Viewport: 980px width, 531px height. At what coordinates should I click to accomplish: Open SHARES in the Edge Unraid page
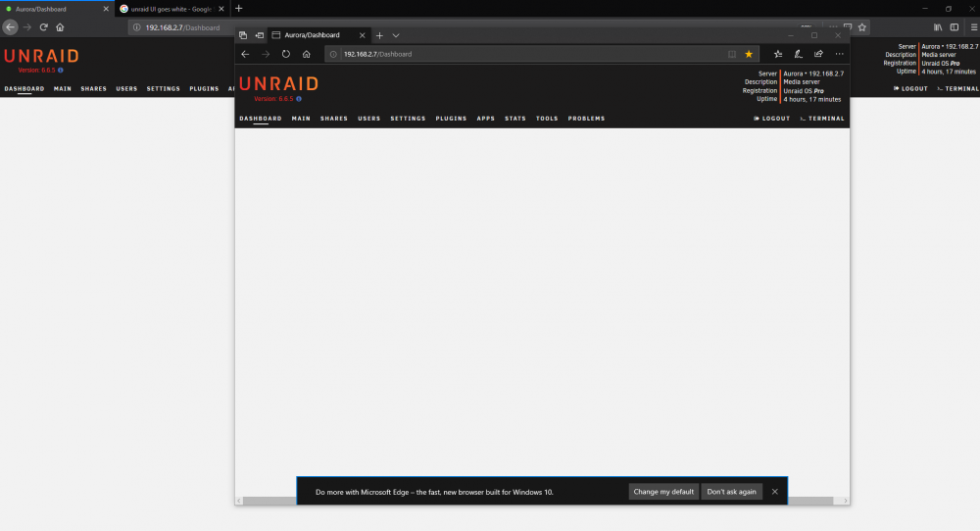[334, 119]
